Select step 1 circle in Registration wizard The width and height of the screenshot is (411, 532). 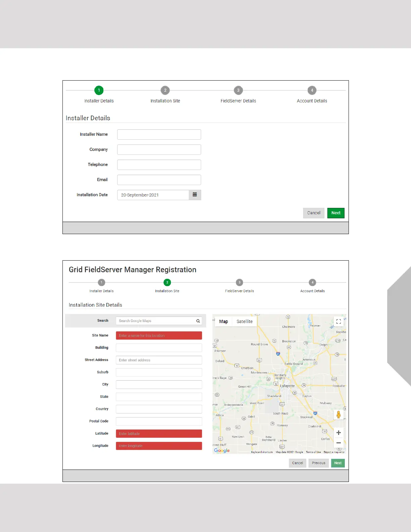point(101,282)
